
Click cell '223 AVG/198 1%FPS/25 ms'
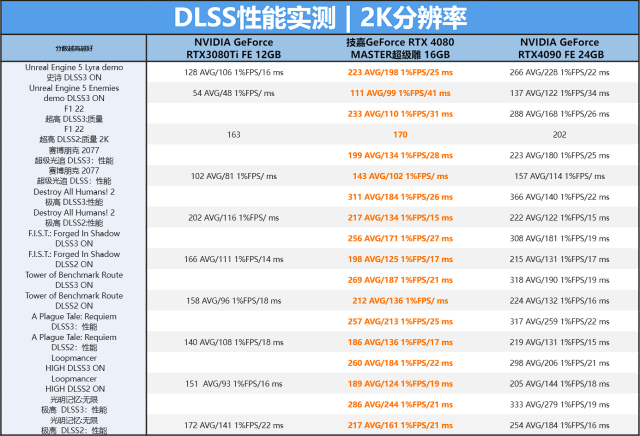click(400, 72)
